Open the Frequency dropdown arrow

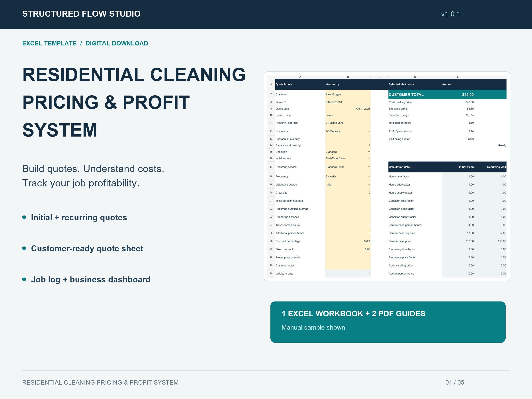[x=369, y=176]
